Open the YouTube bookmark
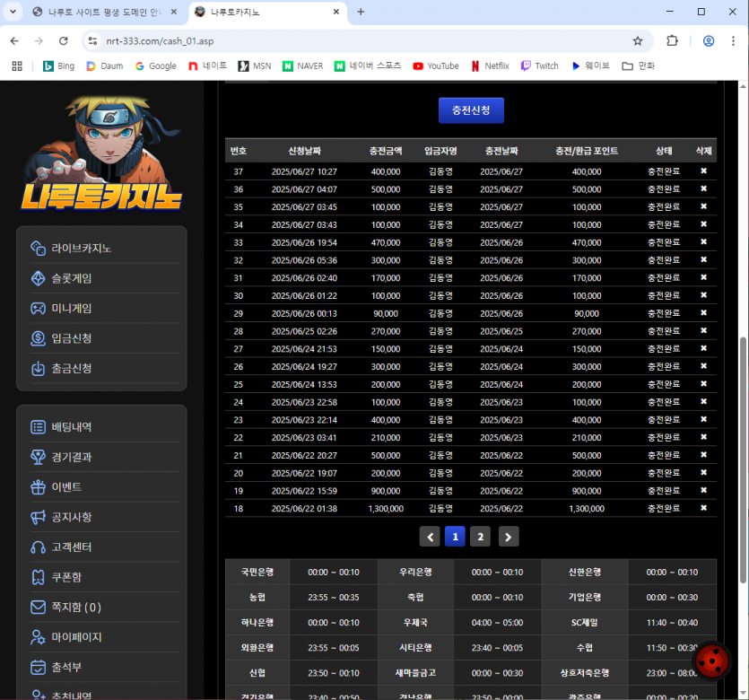 click(436, 66)
